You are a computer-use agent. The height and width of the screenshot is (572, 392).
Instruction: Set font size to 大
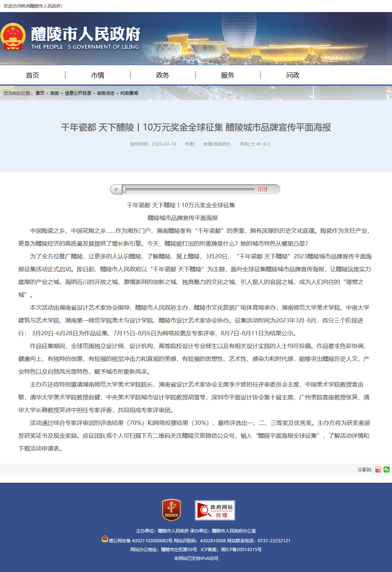click(x=253, y=144)
